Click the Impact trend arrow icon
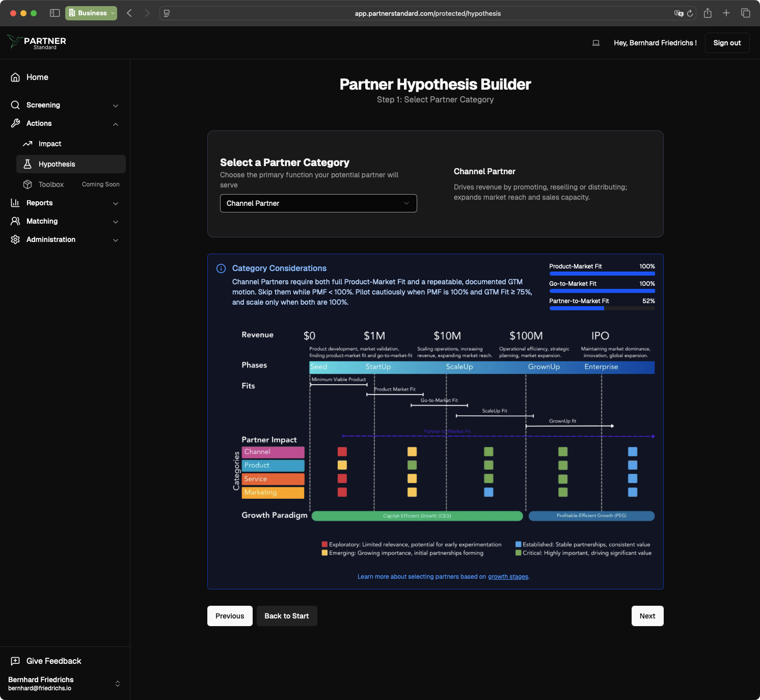Screen dimensions: 760x700 pyautogui.click(x=28, y=144)
